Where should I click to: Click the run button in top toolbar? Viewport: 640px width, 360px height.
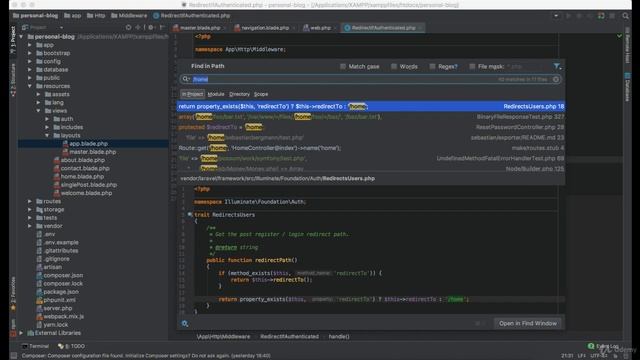(x=568, y=16)
